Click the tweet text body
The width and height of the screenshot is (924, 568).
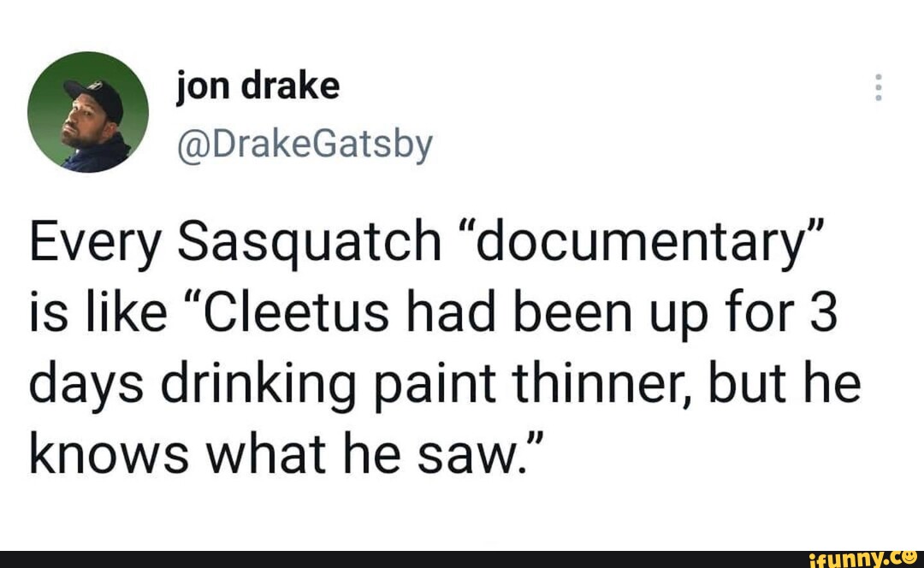click(x=428, y=342)
